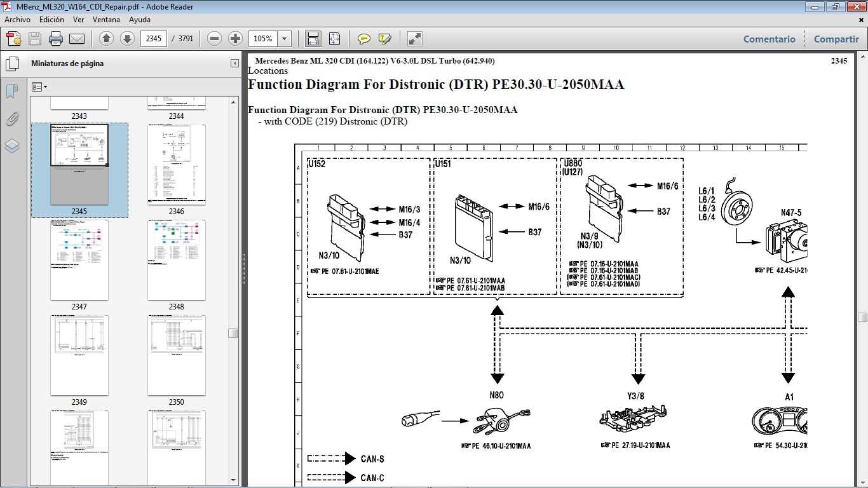Open the Ventana menu
This screenshot has height=488, width=868.
tap(106, 20)
